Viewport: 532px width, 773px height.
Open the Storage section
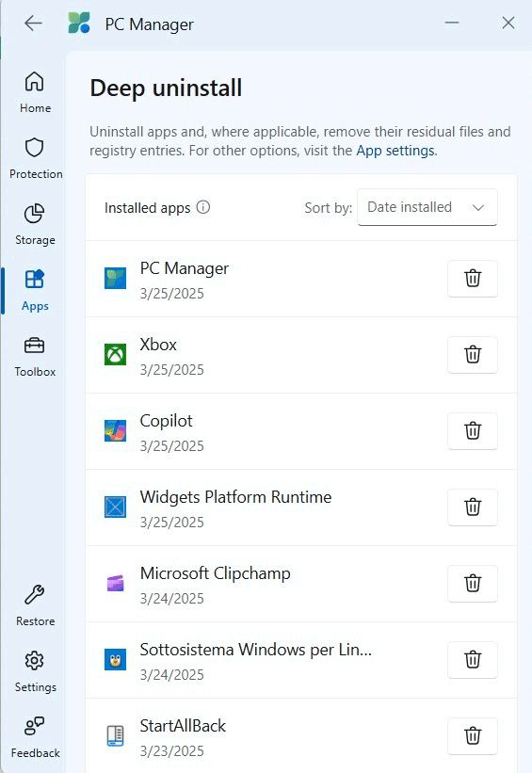pyautogui.click(x=35, y=224)
